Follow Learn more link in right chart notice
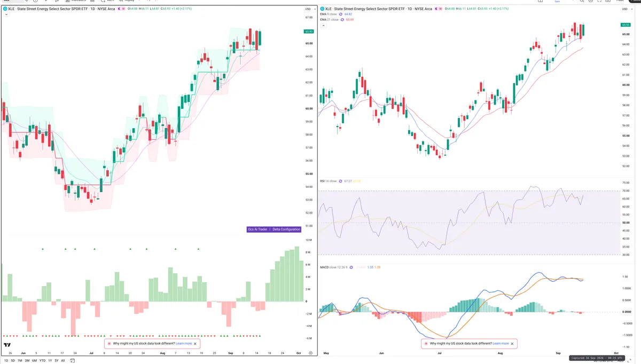This screenshot has width=641, height=364. pyautogui.click(x=501, y=343)
